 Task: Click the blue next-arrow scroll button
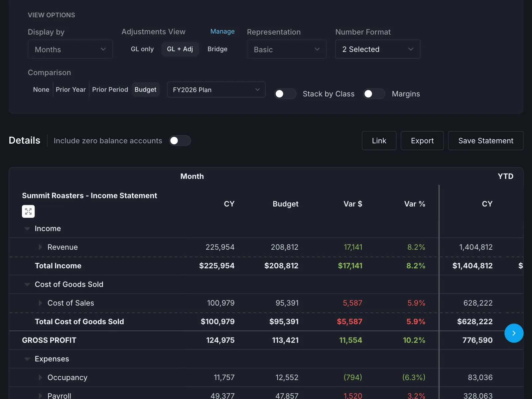(514, 333)
